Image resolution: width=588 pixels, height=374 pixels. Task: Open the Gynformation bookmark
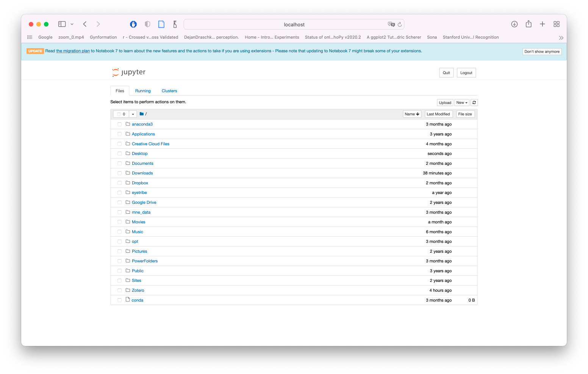(103, 37)
